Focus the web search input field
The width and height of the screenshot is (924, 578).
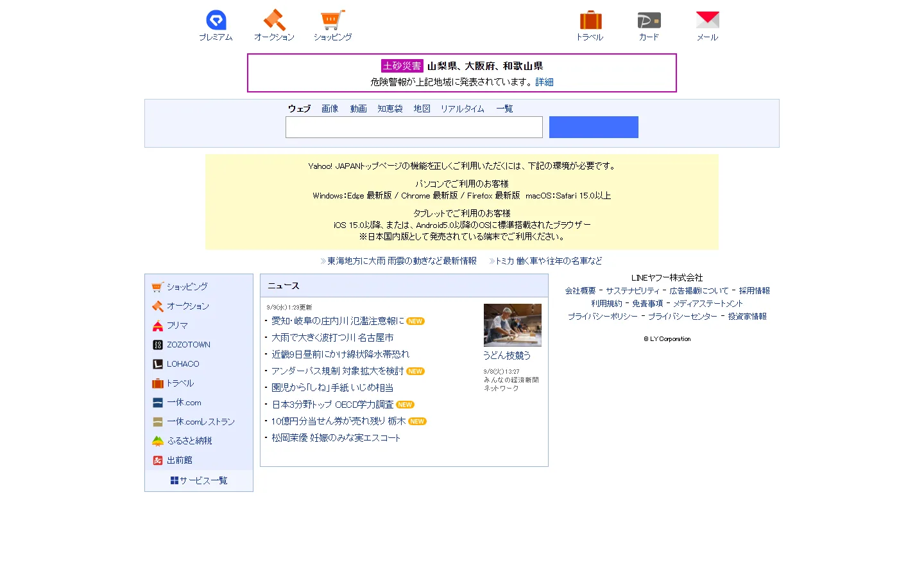click(x=414, y=127)
